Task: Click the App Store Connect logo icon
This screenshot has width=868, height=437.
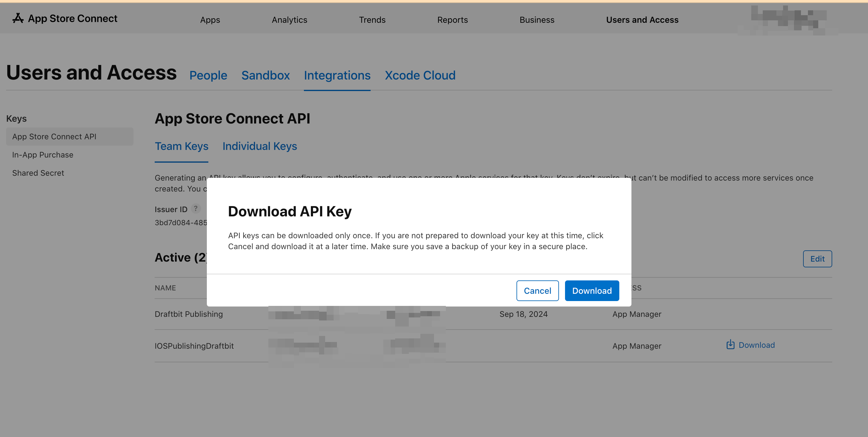Action: (x=18, y=18)
